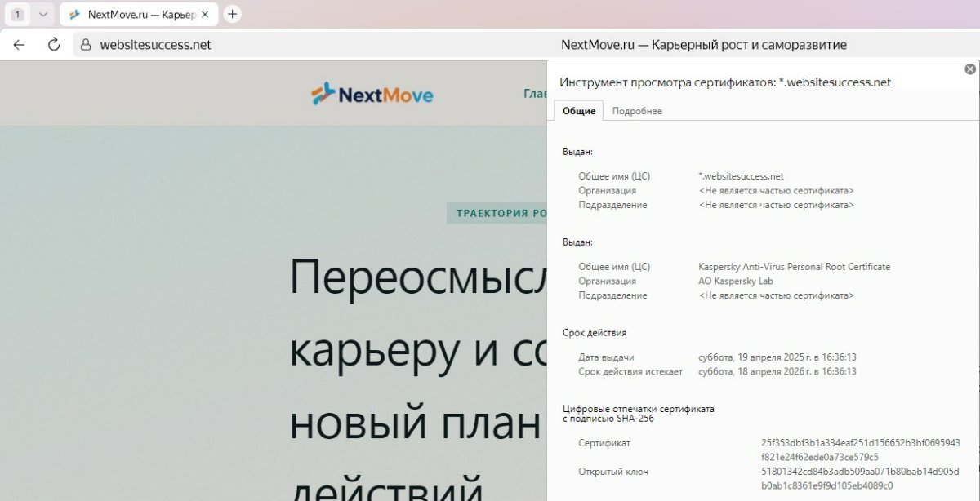
Task: Click the Цифровые отпечатки сертификата heading
Action: 639,413
